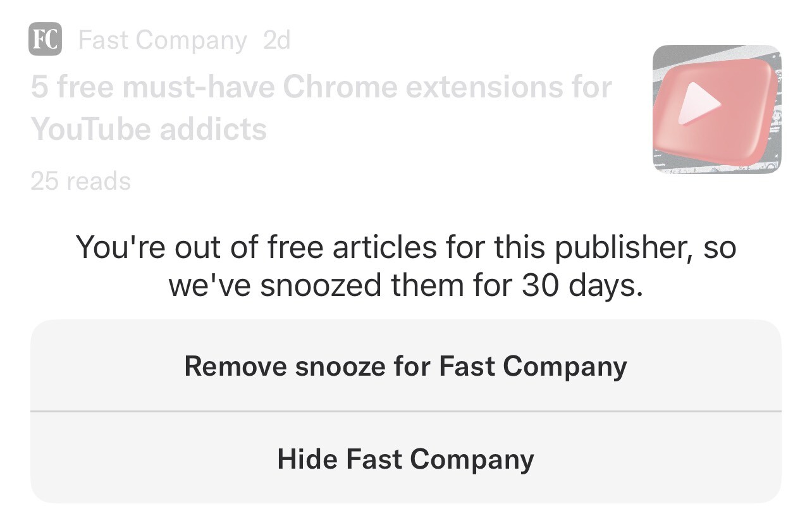
Task: Tap the 2d timestamp label
Action: tap(276, 40)
